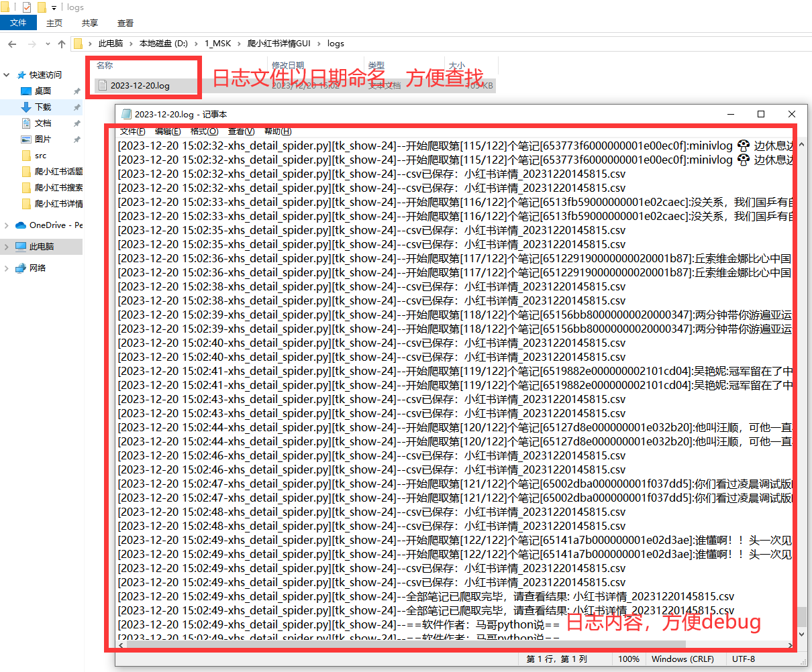This screenshot has height=672, width=812.
Task: Open Notepad 查看(V) menu
Action: [241, 131]
